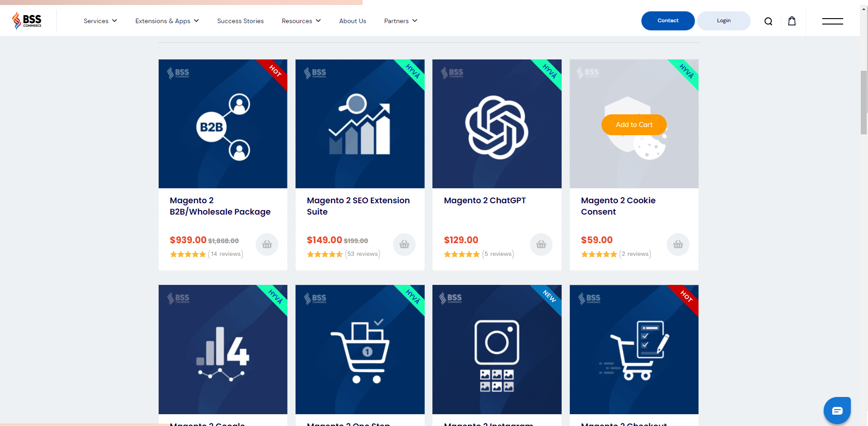
Task: Click basket icon for Cookie Consent
Action: (678, 245)
